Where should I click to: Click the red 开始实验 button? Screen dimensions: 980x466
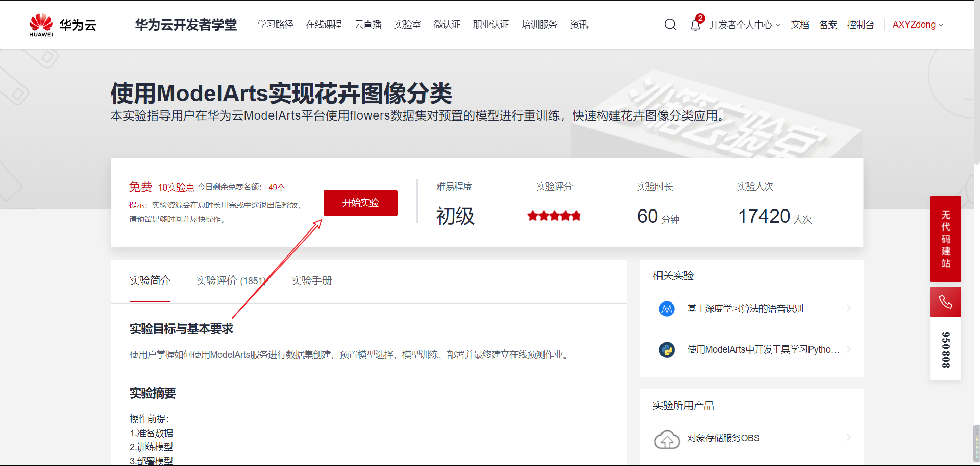coord(360,203)
